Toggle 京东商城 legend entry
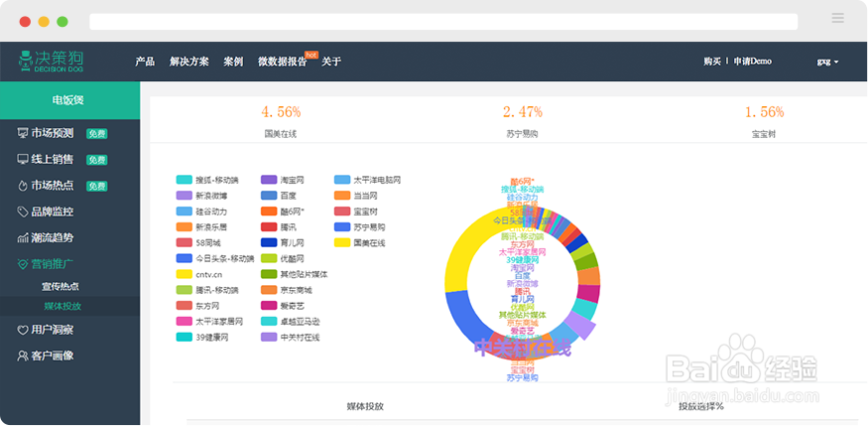The image size is (868, 426). coord(287,290)
